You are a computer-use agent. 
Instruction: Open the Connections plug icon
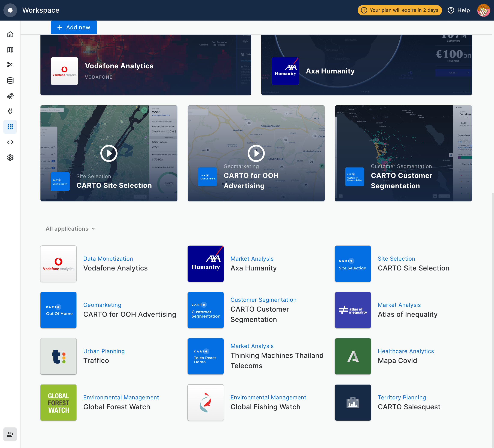tap(10, 111)
